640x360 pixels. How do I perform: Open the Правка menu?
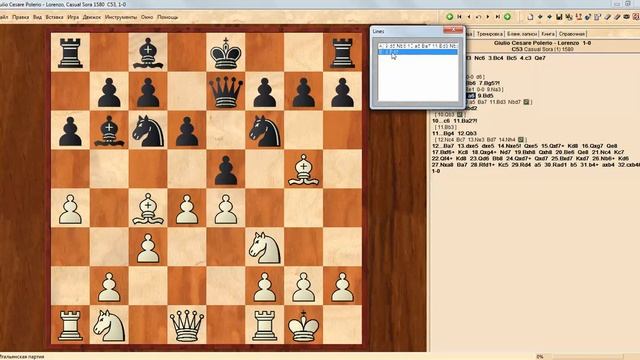20,17
